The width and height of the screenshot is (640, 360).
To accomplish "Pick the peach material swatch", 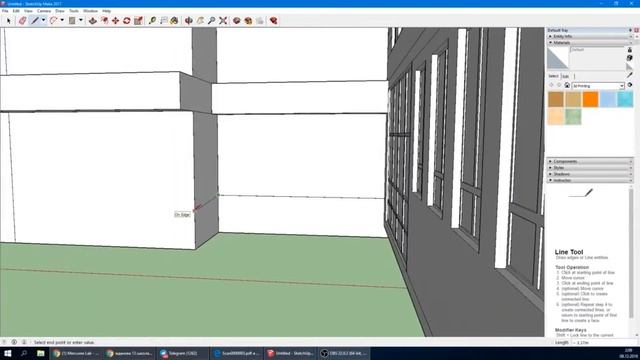I will coord(556,117).
